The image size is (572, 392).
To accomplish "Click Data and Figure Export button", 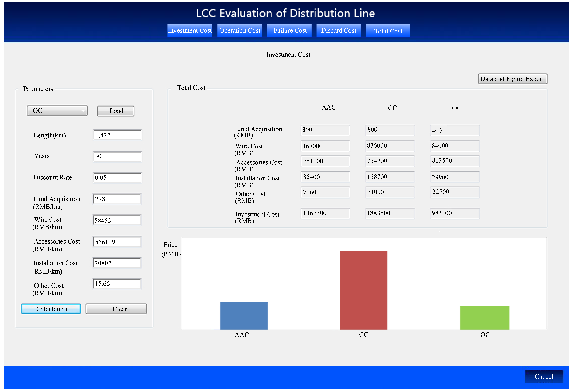I will [x=512, y=79].
